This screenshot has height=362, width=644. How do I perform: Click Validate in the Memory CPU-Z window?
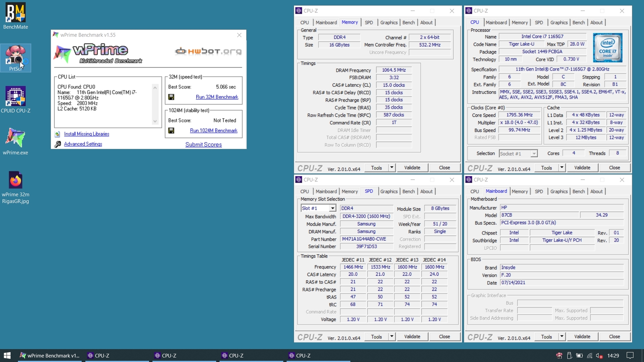(x=412, y=167)
